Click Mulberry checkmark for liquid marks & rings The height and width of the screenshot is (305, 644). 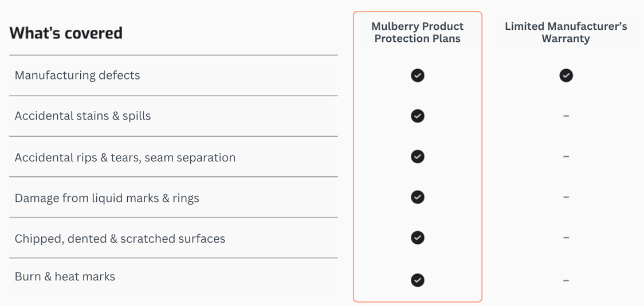pos(418,197)
